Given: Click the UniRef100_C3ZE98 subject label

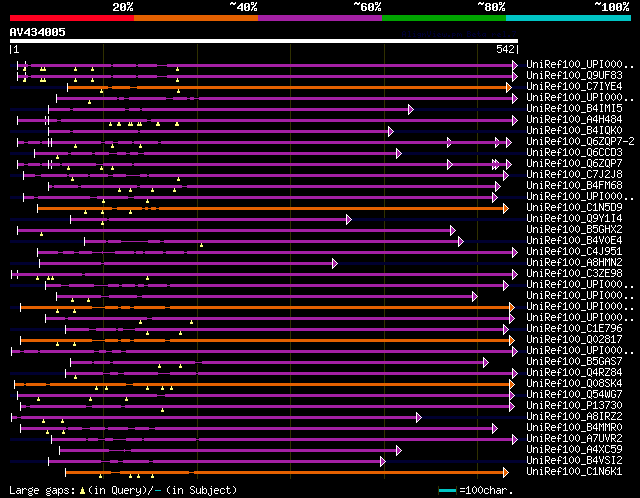Looking at the screenshot, I should point(574,273).
